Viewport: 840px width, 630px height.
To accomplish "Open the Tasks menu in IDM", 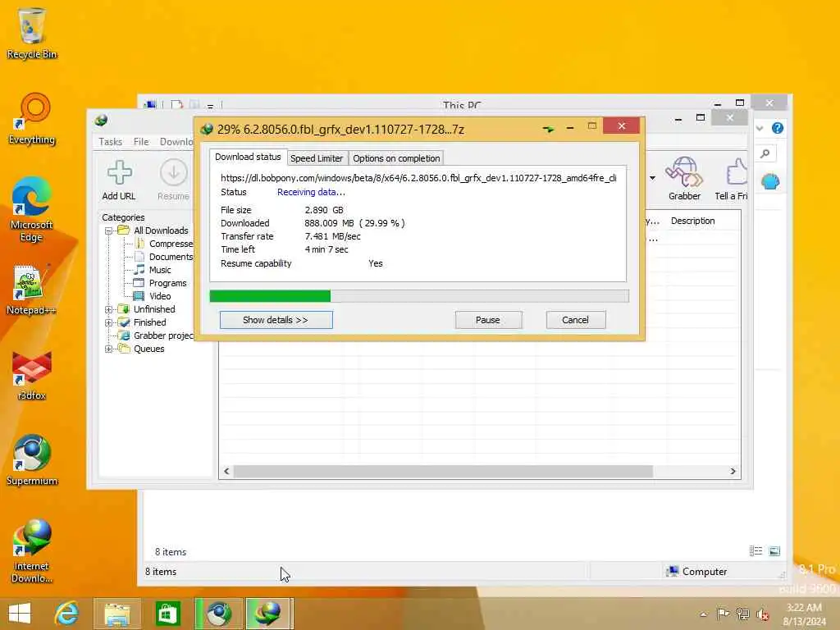I will tap(111, 142).
